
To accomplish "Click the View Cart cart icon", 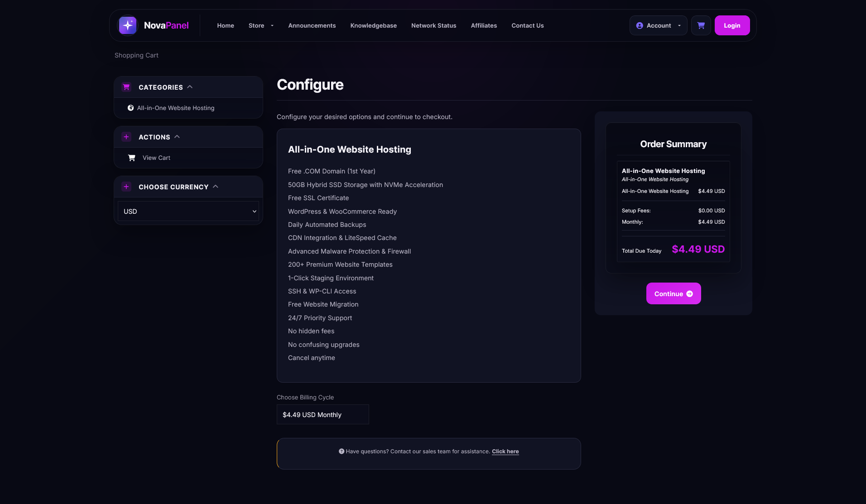I will pos(132,158).
